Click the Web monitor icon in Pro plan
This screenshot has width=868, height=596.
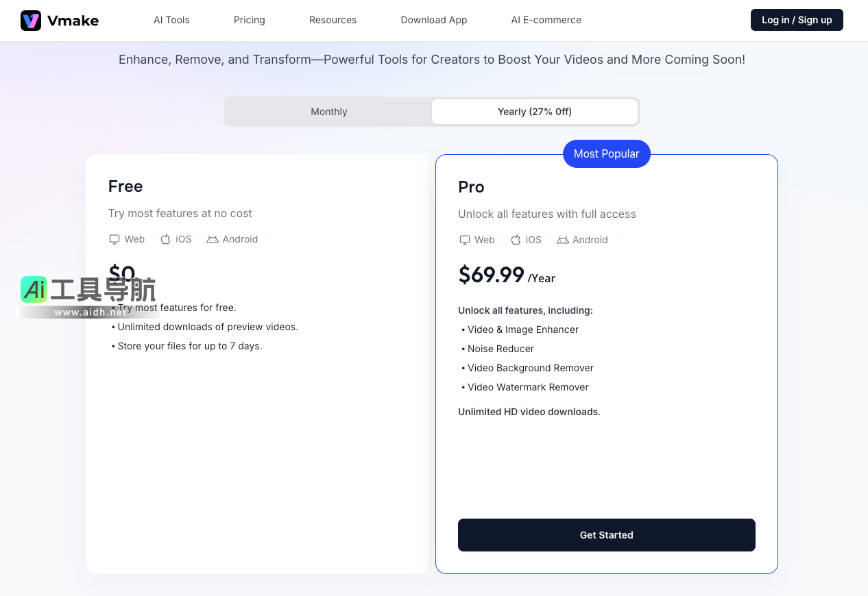click(465, 240)
